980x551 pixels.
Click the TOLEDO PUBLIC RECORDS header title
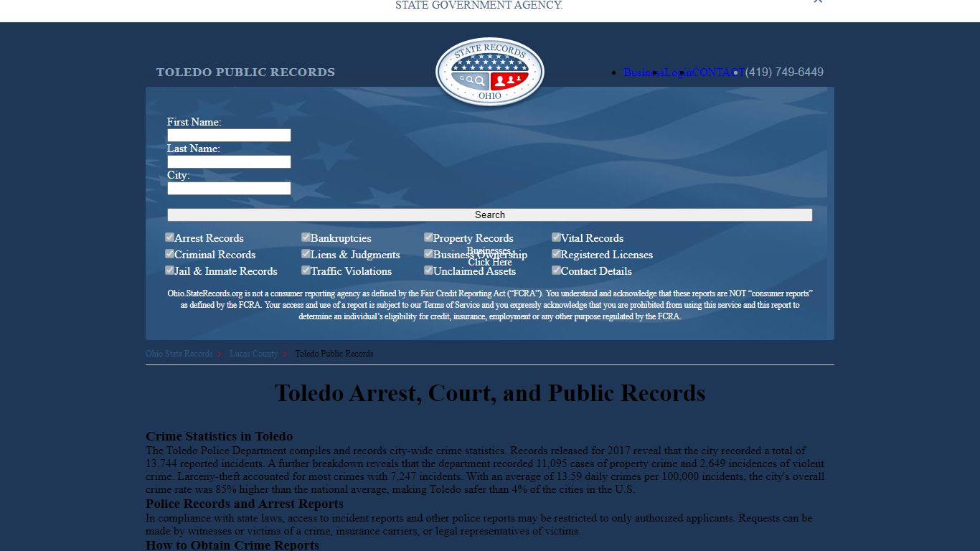tap(245, 72)
